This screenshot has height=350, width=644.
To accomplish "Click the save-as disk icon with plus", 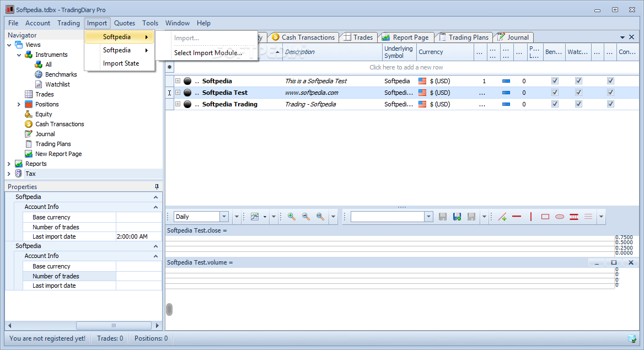I will coord(457,217).
